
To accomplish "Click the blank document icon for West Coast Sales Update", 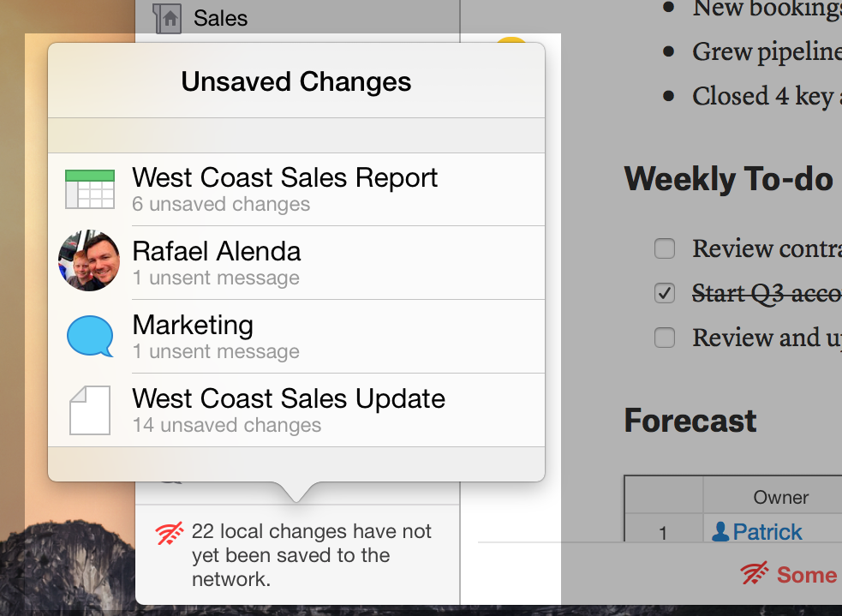I will (x=90, y=410).
